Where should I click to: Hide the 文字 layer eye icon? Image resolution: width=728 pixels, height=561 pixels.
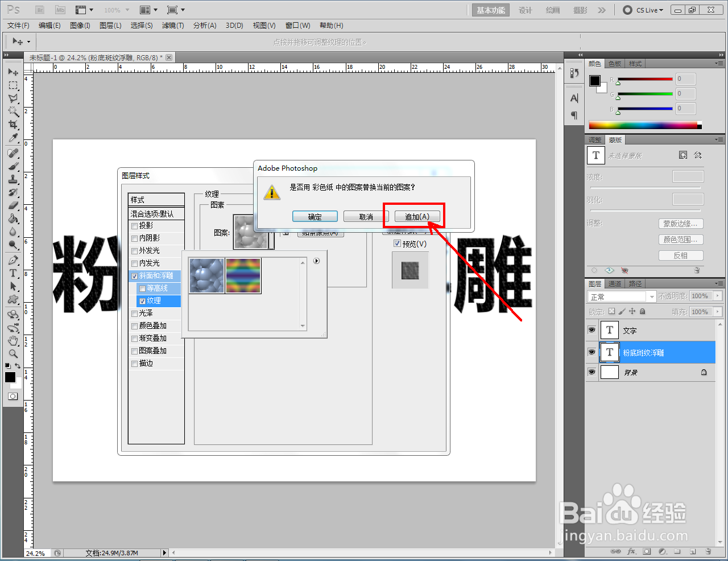tap(591, 330)
